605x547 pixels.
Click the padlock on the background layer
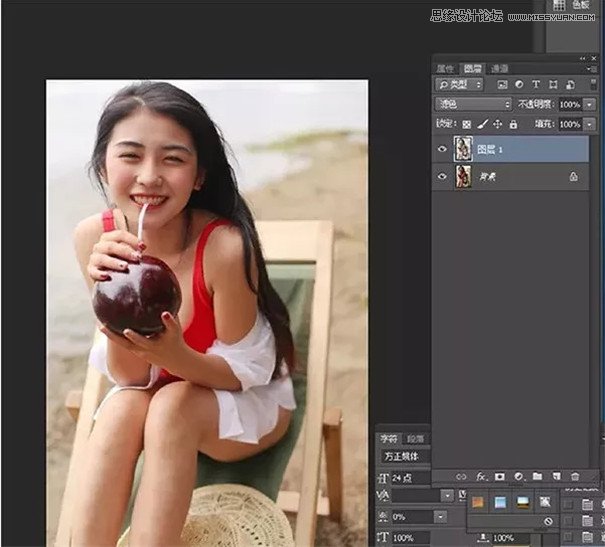pyautogui.click(x=573, y=177)
